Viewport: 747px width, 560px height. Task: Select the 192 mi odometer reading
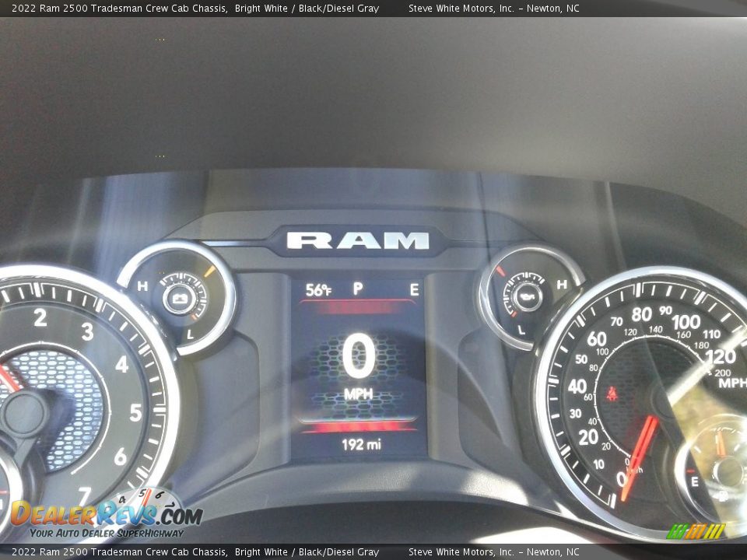click(x=361, y=444)
